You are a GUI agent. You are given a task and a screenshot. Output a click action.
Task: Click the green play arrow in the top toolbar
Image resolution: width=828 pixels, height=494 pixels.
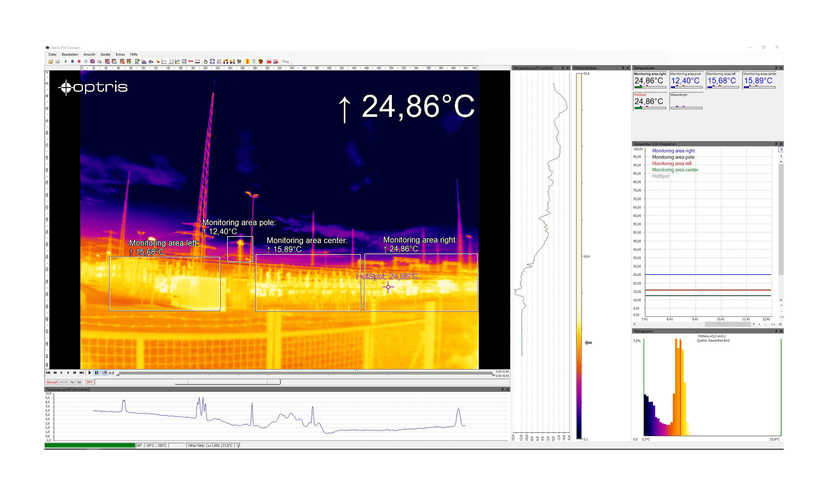click(65, 61)
